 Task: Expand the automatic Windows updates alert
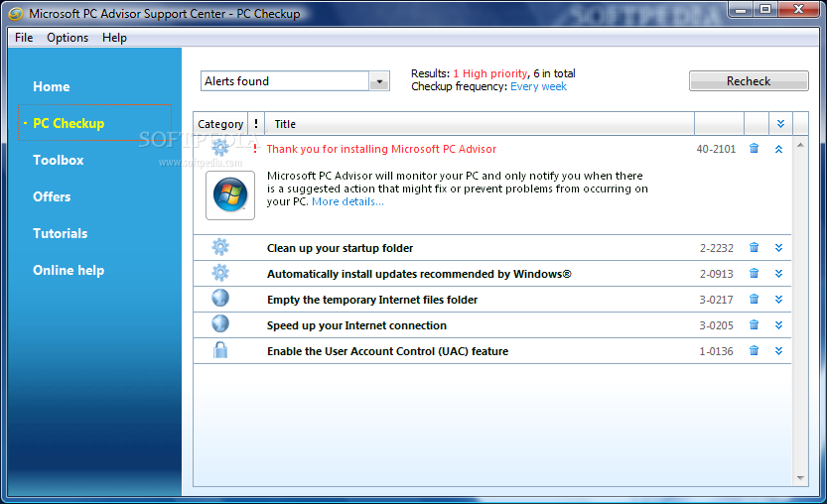pos(779,274)
